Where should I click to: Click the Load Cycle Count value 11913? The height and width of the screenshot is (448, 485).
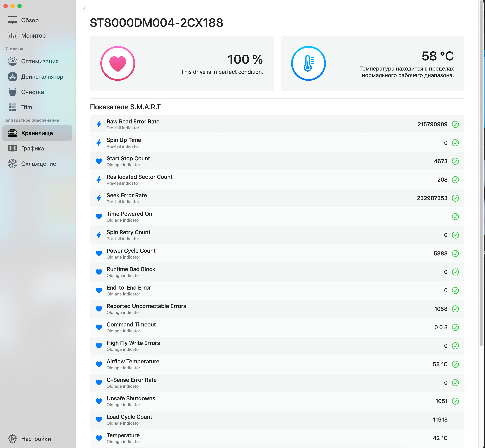(x=440, y=419)
